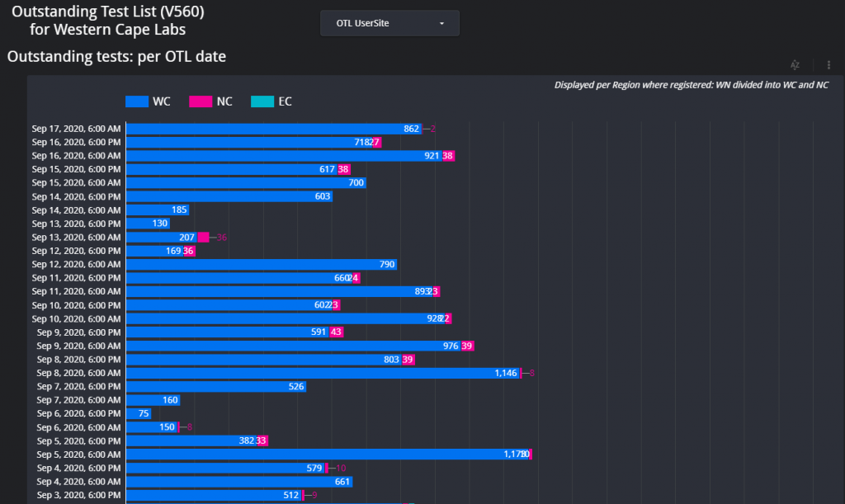
Task: Select the pink NC segment showing 43
Action: pos(336,332)
